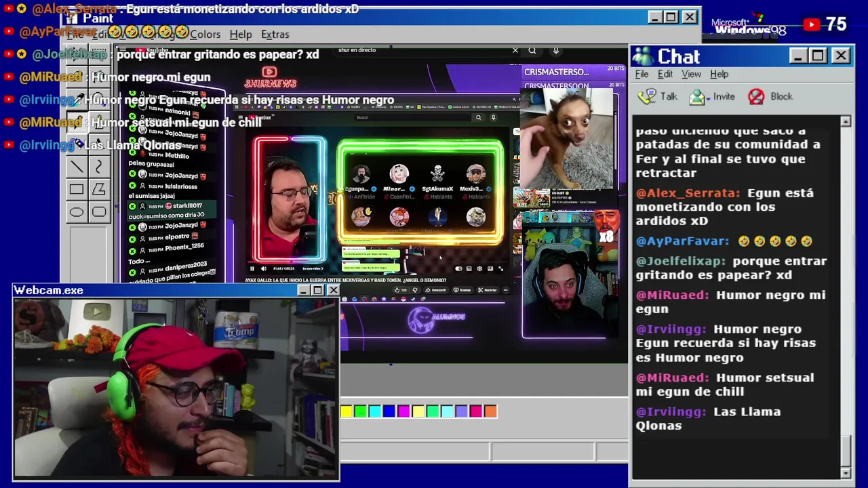
Task: Click the red YouTube icon near 75
Action: coord(811,25)
